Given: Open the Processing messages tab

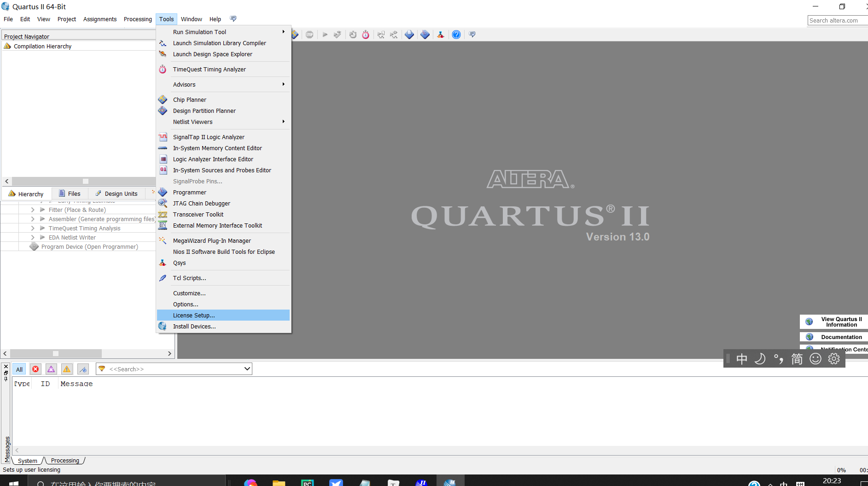Looking at the screenshot, I should click(65, 461).
